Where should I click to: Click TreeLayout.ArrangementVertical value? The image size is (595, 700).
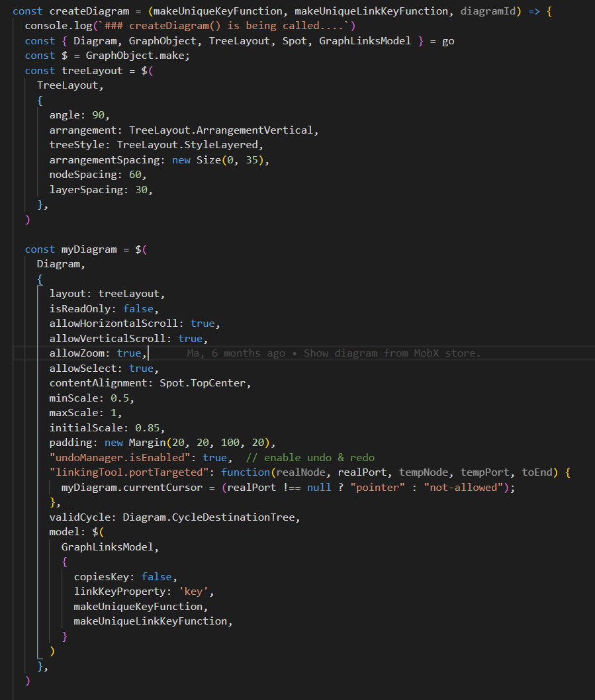click(x=221, y=130)
